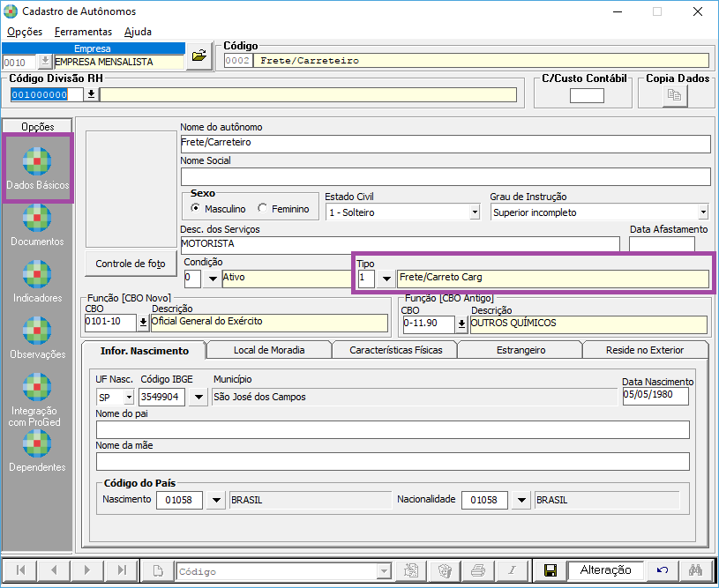Click the Nome do pai field
719x588 pixels.
click(x=393, y=430)
